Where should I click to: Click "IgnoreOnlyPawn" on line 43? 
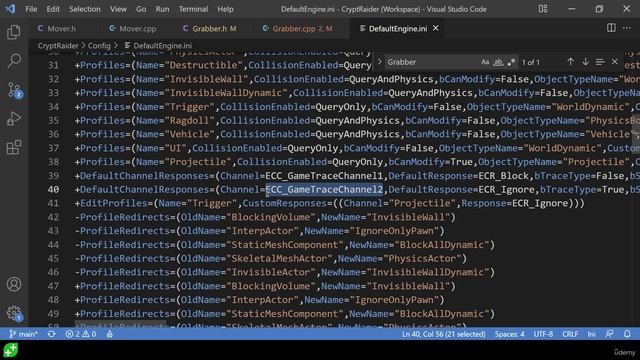(394, 231)
